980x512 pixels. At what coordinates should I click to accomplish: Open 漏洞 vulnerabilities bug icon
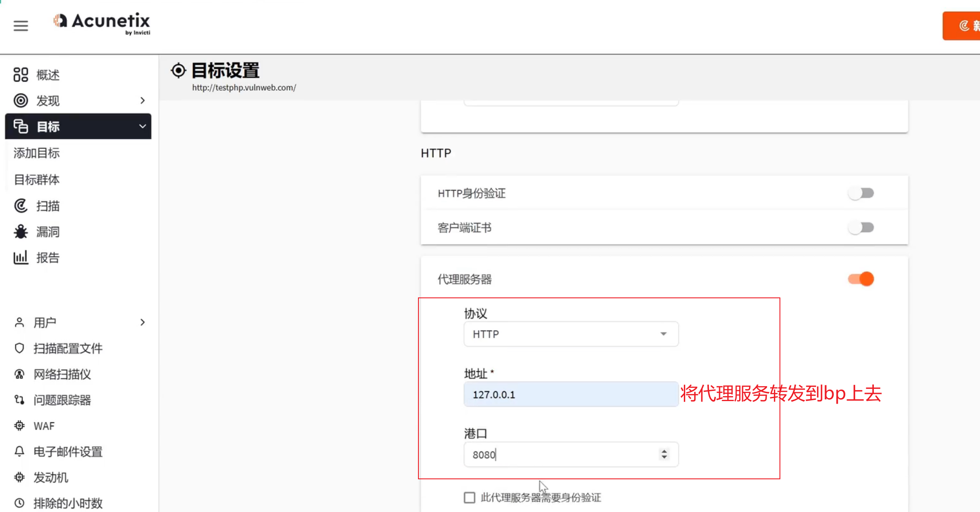tap(20, 232)
